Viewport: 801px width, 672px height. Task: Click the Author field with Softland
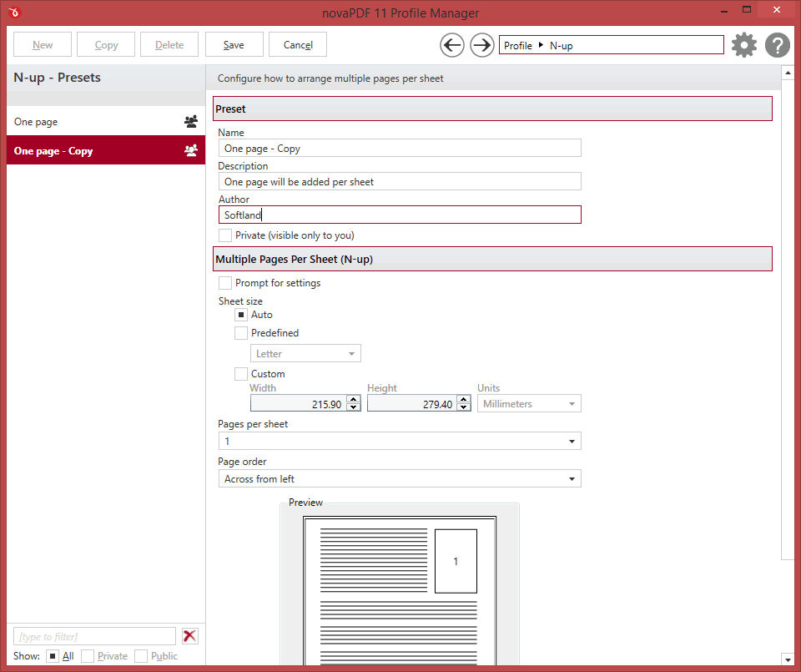tap(400, 215)
